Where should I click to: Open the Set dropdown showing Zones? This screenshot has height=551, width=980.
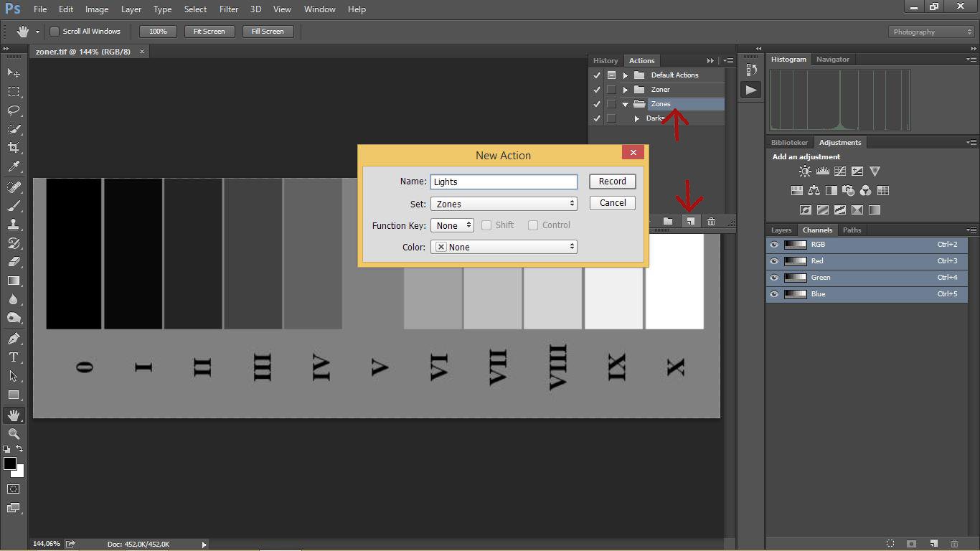pos(504,204)
